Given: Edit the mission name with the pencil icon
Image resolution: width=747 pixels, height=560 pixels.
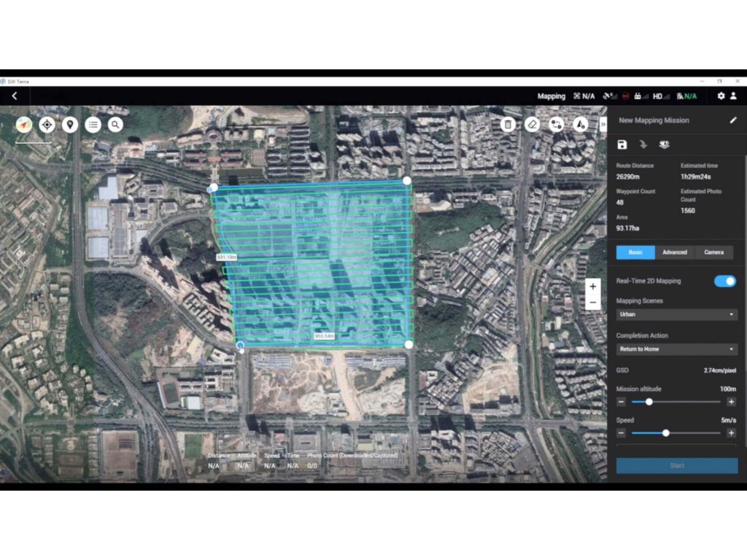Looking at the screenshot, I should [x=733, y=120].
